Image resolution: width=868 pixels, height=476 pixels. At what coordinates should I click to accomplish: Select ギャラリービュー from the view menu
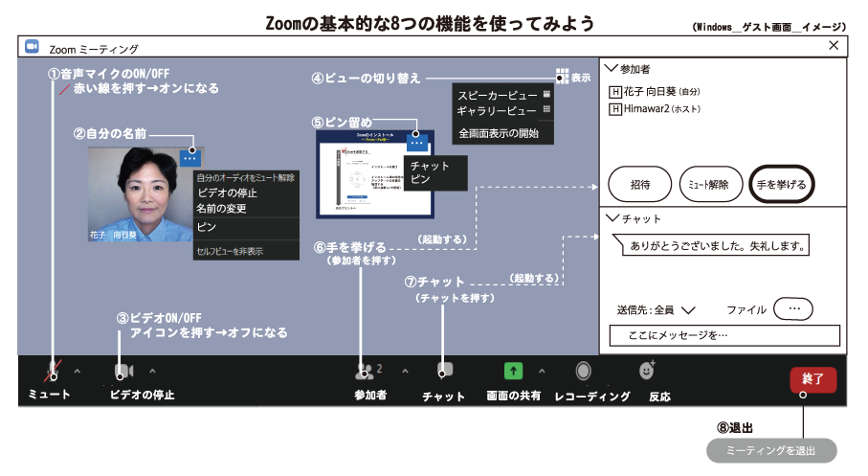(494, 111)
